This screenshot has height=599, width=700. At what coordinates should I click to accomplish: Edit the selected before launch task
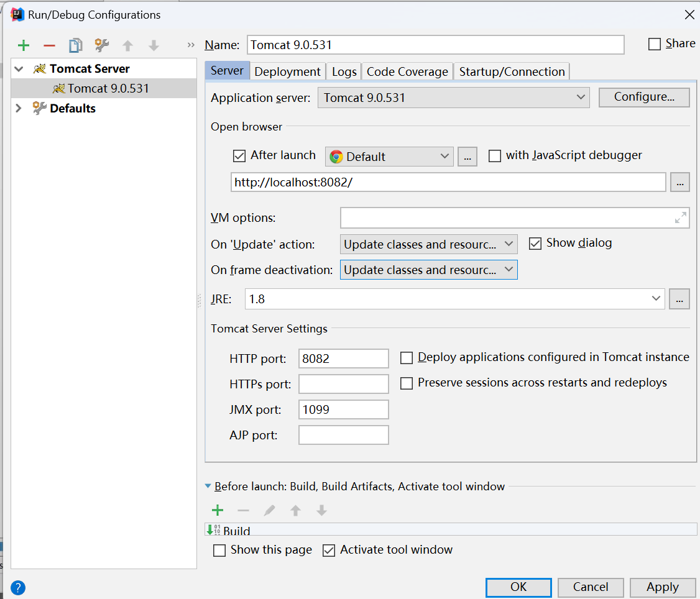click(x=269, y=510)
